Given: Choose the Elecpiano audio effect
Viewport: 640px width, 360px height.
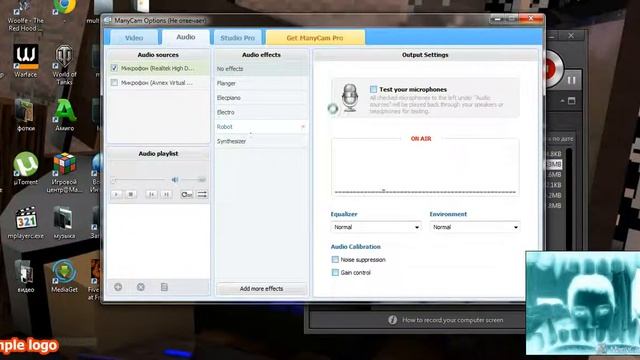Looking at the screenshot, I should 261,98.
